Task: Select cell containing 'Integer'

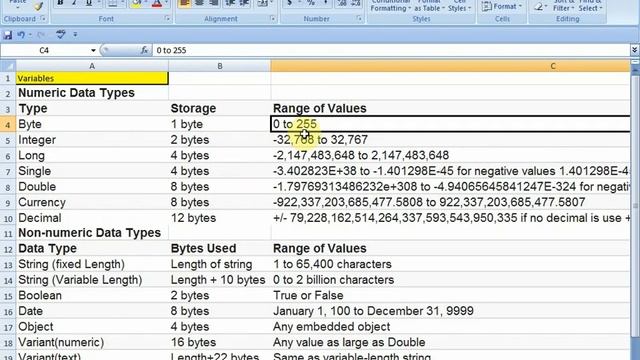Action: (92, 140)
